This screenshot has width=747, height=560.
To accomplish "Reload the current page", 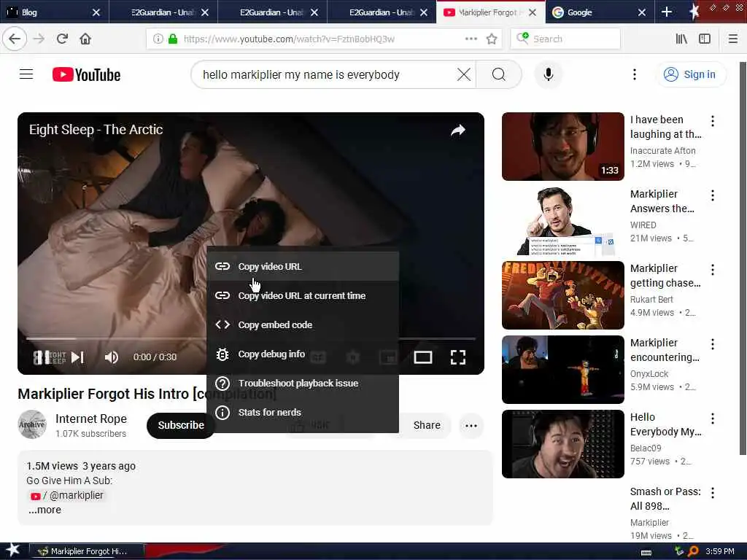I will point(62,39).
